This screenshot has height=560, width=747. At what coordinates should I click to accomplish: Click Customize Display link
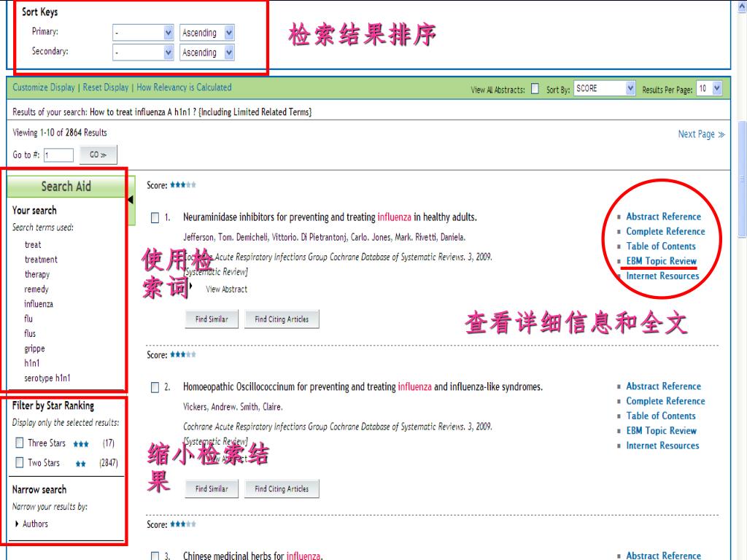coord(44,87)
